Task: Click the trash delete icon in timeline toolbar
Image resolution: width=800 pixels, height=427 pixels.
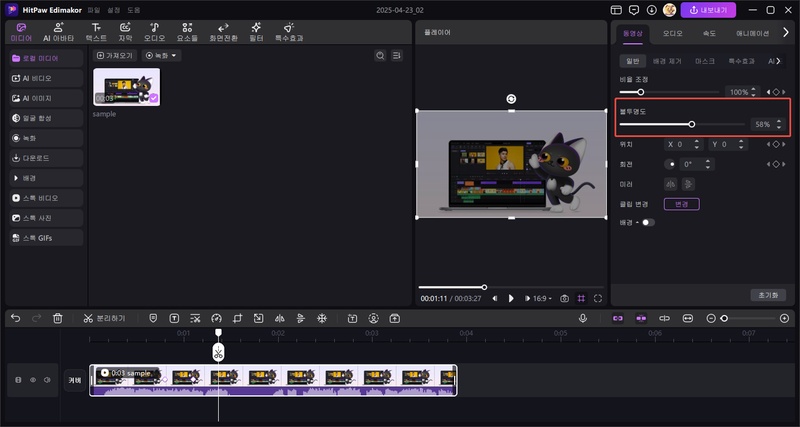Action: pyautogui.click(x=58, y=318)
